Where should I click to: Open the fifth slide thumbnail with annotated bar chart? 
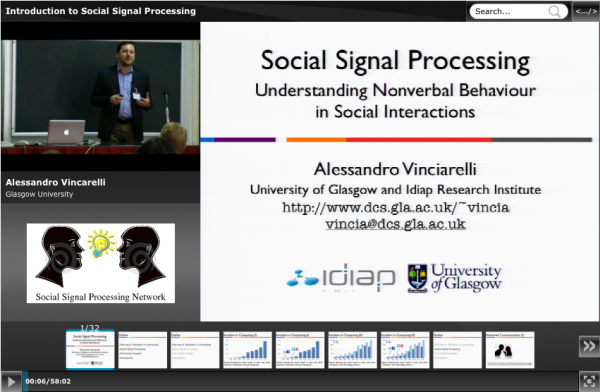click(x=300, y=350)
